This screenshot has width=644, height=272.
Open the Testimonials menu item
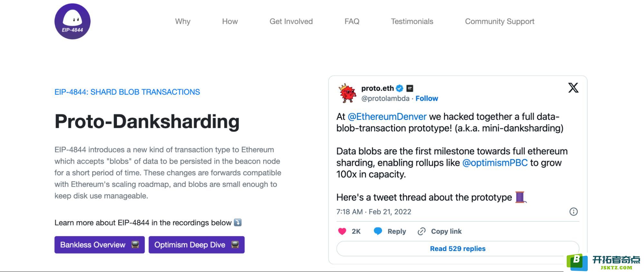[412, 22]
